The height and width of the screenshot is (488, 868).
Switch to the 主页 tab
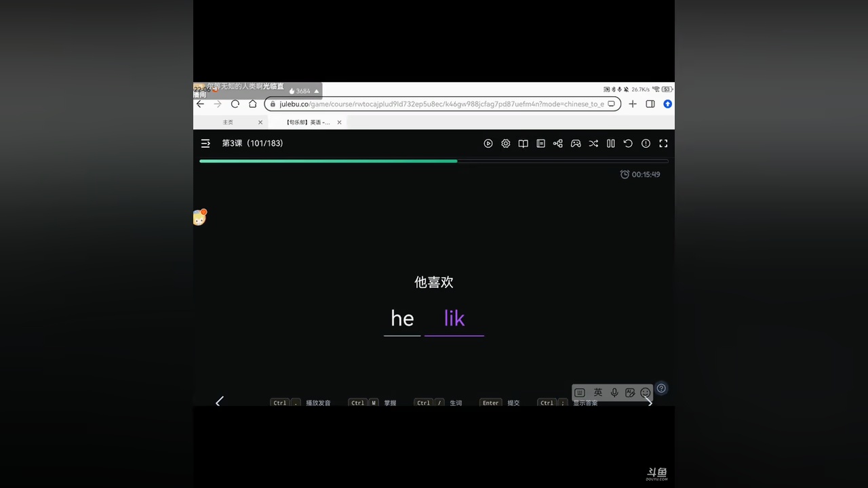pyautogui.click(x=228, y=123)
